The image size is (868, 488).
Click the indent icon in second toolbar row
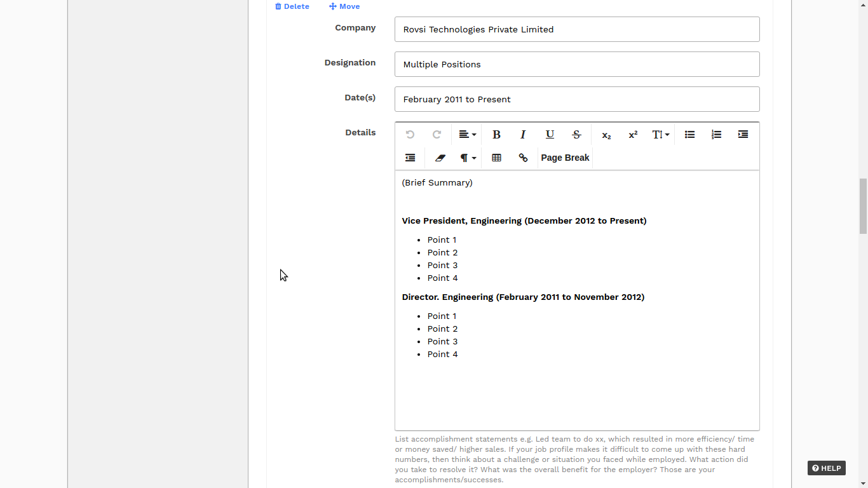[410, 158]
